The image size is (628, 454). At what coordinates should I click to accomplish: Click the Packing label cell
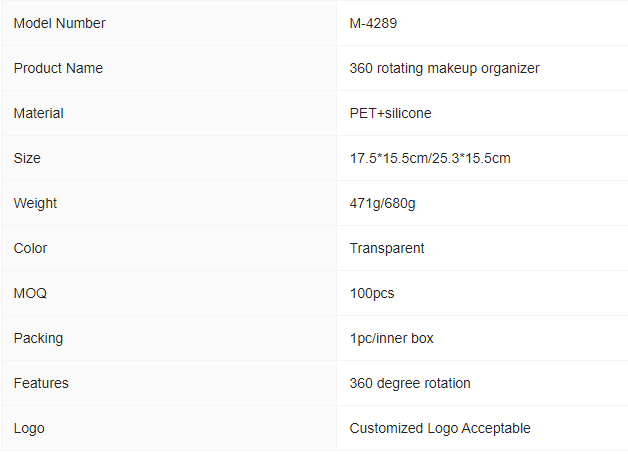(169, 338)
